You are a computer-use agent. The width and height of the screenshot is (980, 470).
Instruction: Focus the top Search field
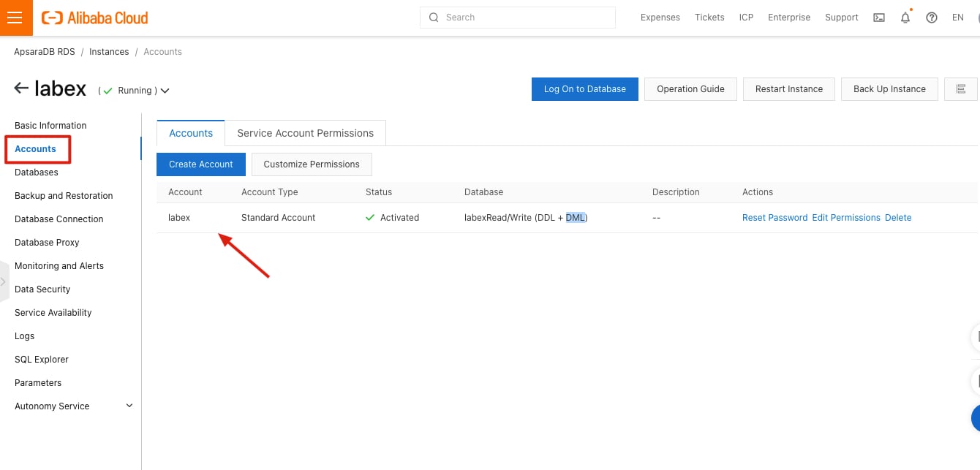pyautogui.click(x=518, y=18)
